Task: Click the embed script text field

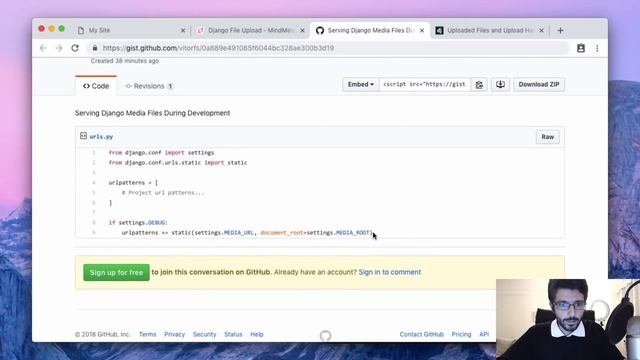Action: tap(424, 84)
